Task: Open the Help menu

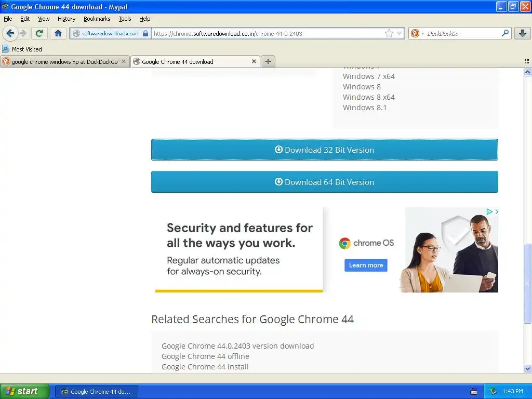Action: point(145,19)
